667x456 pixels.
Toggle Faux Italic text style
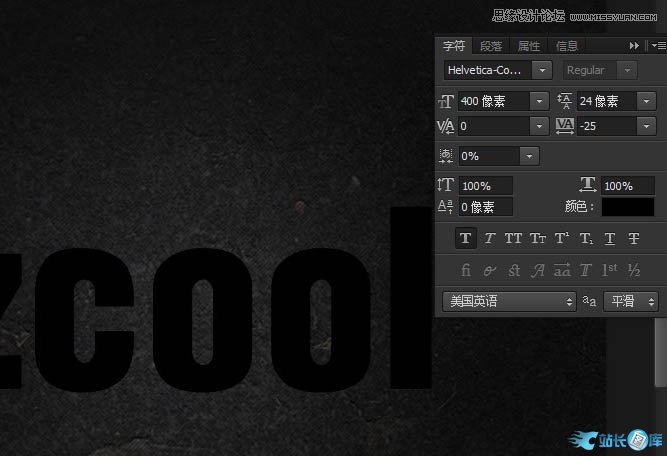(x=489, y=238)
